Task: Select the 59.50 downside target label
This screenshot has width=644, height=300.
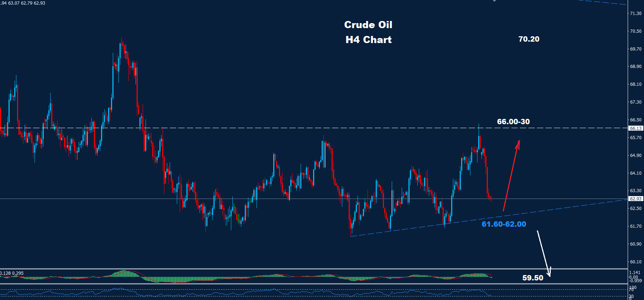Action: 533,278
